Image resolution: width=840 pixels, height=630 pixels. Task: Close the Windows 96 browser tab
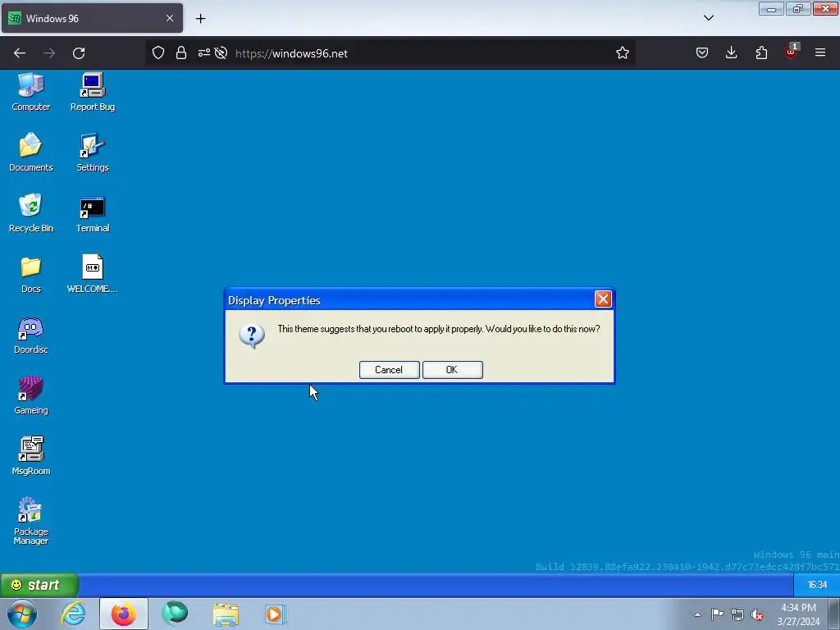click(x=170, y=18)
